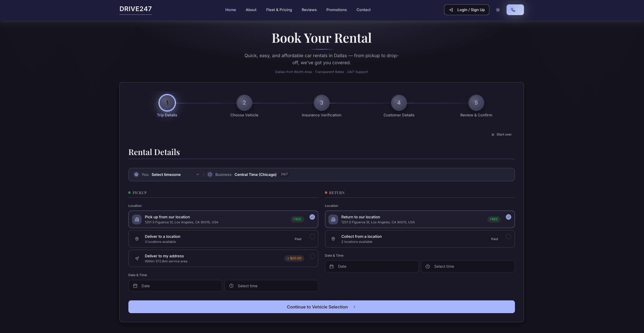Open the Select timezone dropdown
Screen dimensions: 644x333
point(175,175)
